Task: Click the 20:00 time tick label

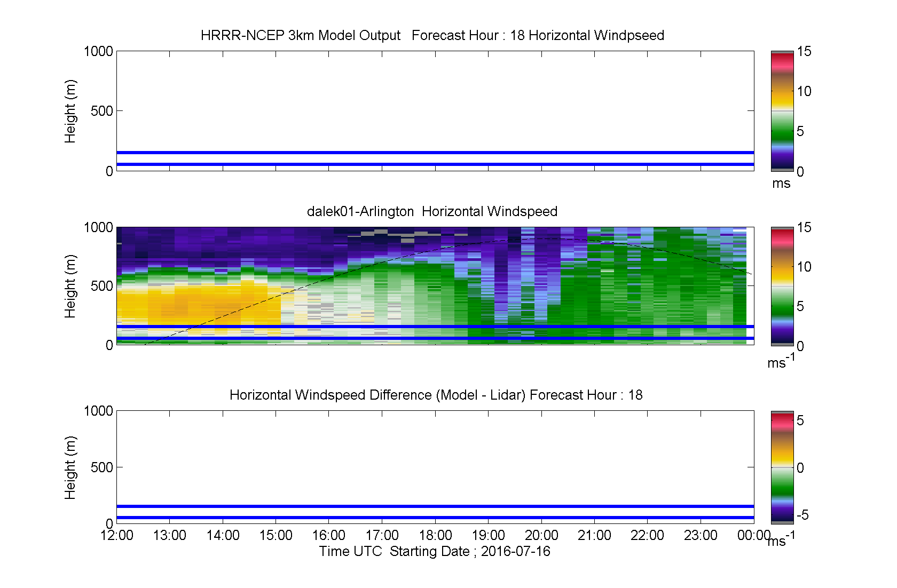Action: (x=541, y=535)
